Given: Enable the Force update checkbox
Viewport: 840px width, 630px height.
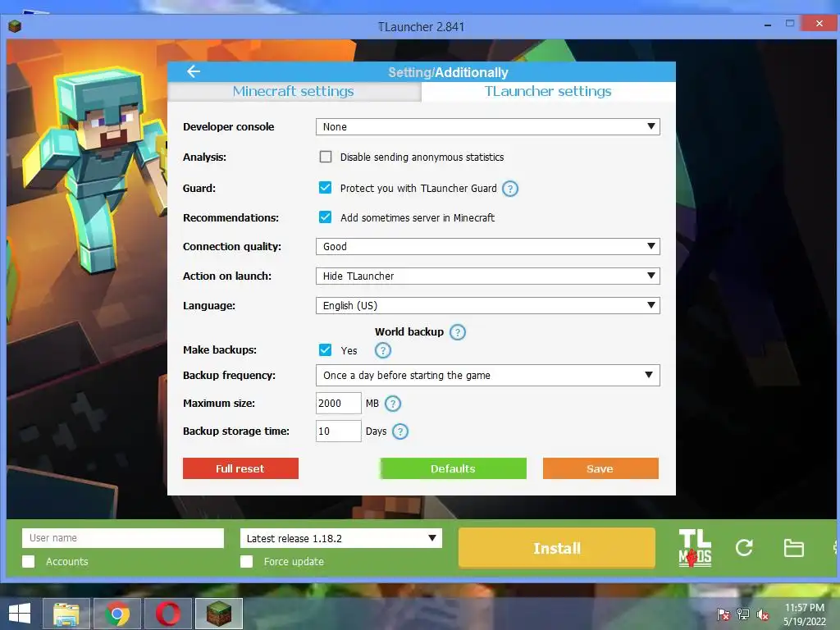Looking at the screenshot, I should click(x=246, y=561).
